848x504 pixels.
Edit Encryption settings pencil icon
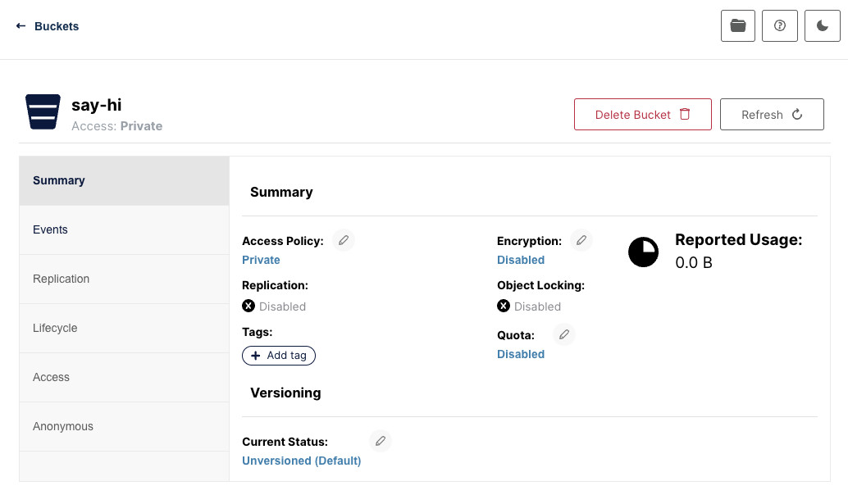[x=581, y=241]
